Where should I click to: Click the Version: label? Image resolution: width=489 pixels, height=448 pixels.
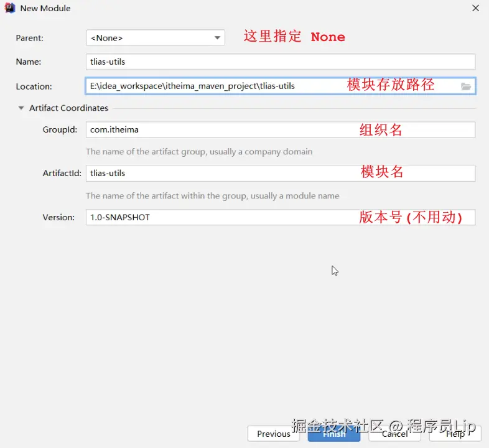(x=58, y=217)
